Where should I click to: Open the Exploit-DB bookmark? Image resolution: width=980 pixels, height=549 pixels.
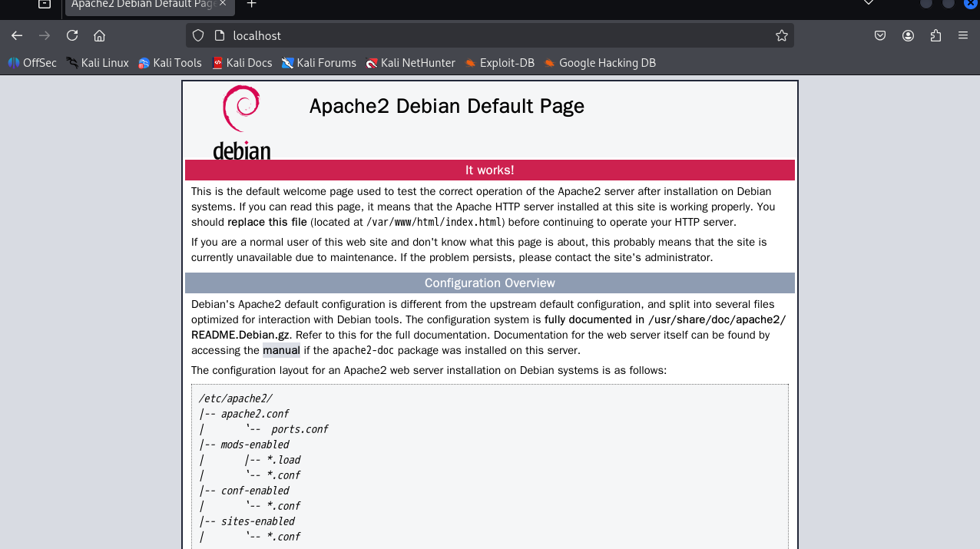(x=500, y=63)
